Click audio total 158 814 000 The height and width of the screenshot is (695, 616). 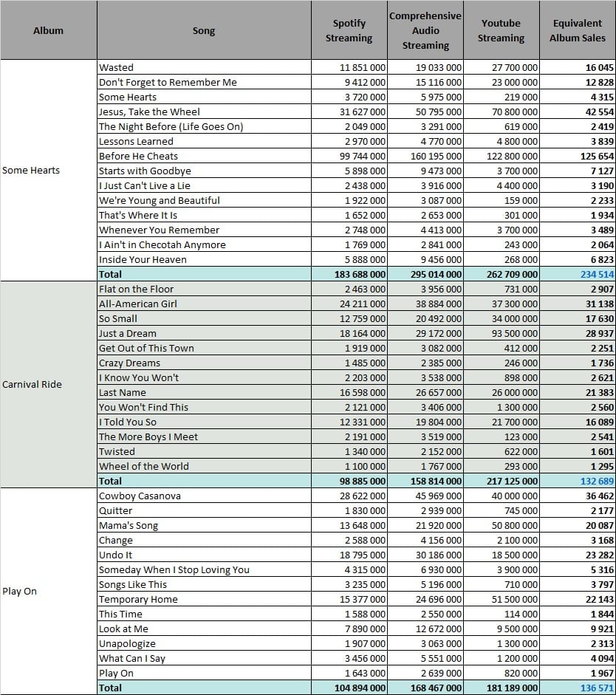point(425,481)
